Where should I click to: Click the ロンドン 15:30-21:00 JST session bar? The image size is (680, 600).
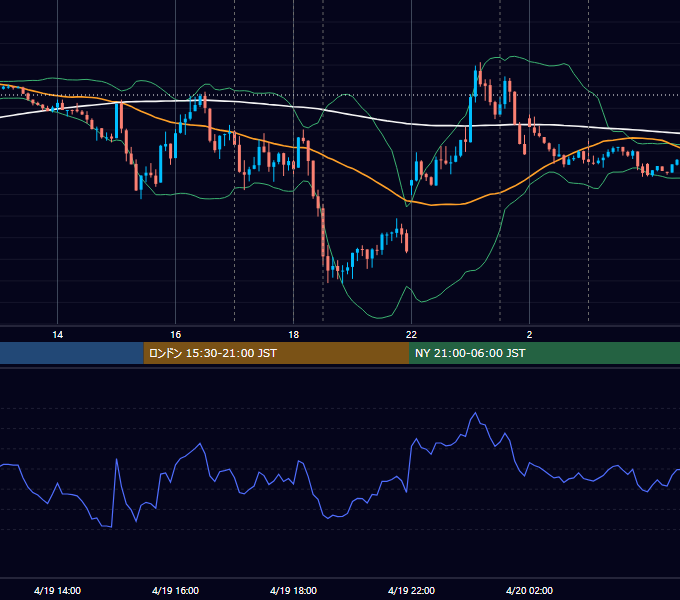(x=276, y=353)
